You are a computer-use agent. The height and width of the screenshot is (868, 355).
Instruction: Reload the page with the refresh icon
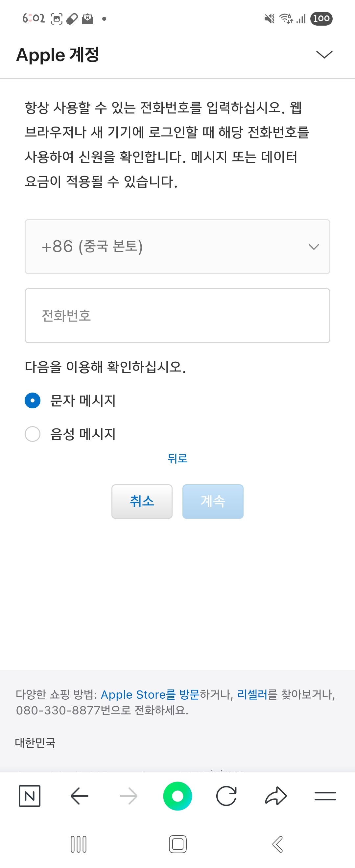tap(226, 796)
